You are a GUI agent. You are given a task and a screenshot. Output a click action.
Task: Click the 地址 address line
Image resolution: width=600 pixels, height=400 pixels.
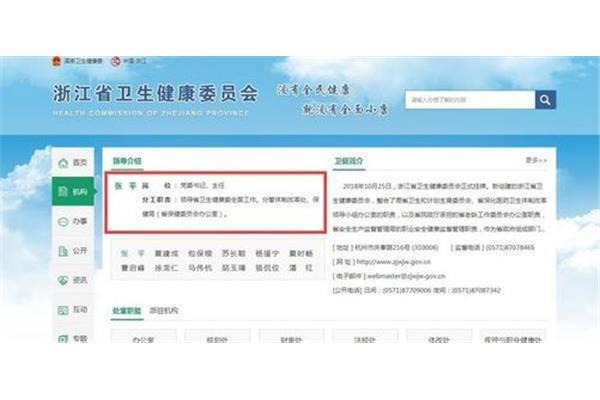pos(385,248)
